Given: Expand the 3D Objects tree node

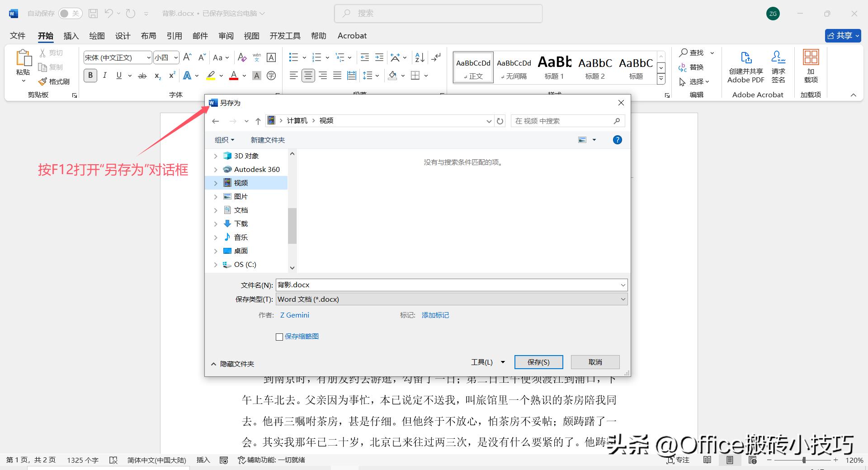Looking at the screenshot, I should tap(216, 156).
